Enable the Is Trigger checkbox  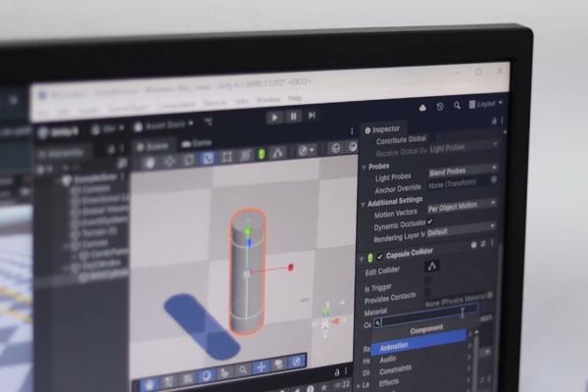tap(427, 280)
